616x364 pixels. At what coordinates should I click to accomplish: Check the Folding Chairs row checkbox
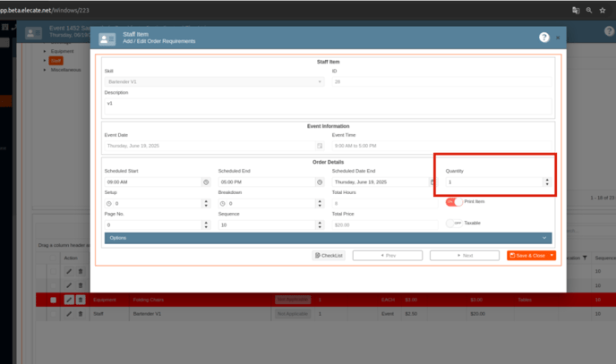tap(53, 300)
